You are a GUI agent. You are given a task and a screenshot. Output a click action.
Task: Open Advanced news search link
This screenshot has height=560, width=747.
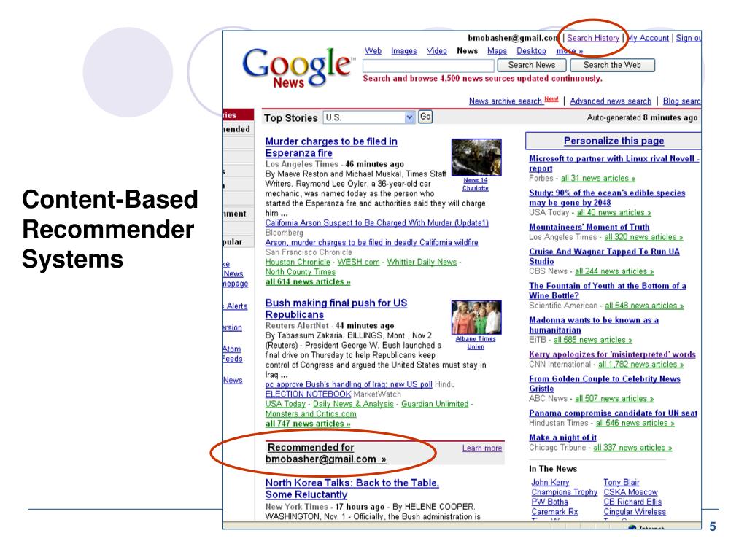[x=611, y=101]
